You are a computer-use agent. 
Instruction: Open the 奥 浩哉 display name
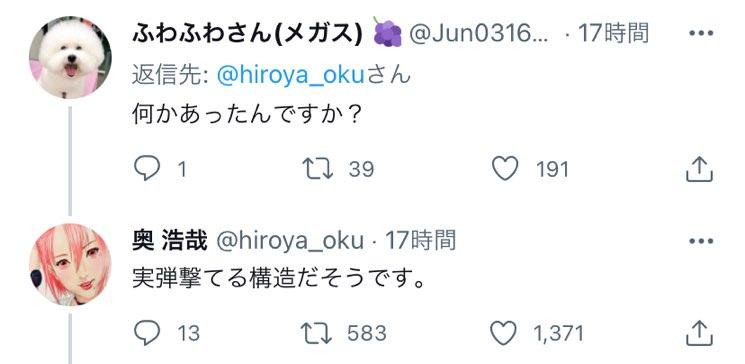(x=170, y=240)
